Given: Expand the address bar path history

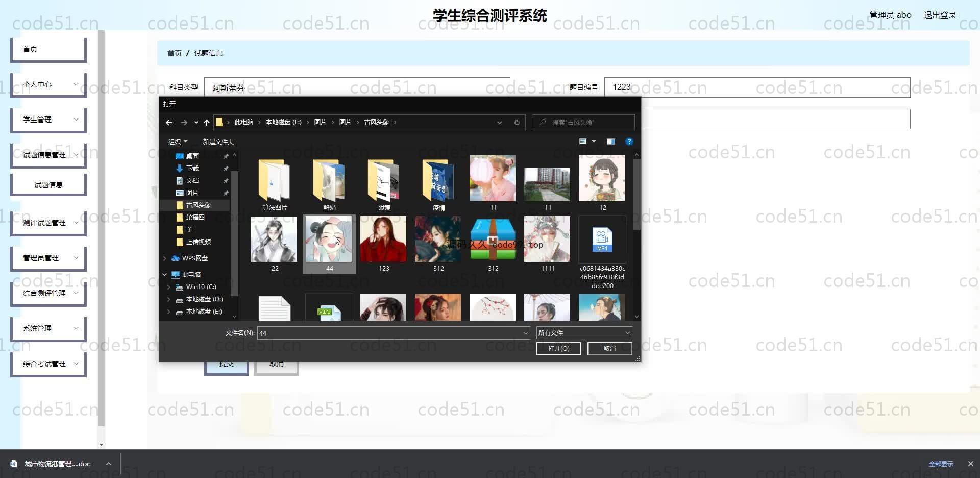Looking at the screenshot, I should (x=500, y=123).
